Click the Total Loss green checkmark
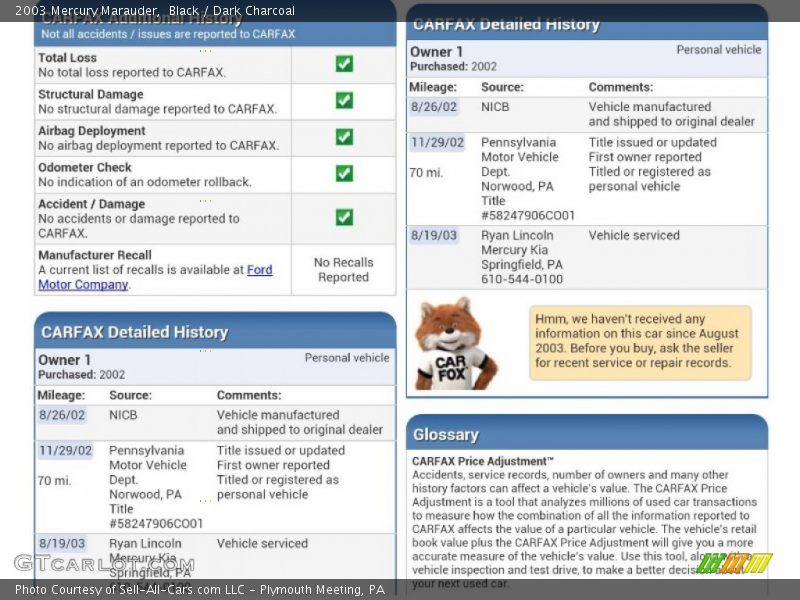This screenshot has height=600, width=800. [x=344, y=64]
